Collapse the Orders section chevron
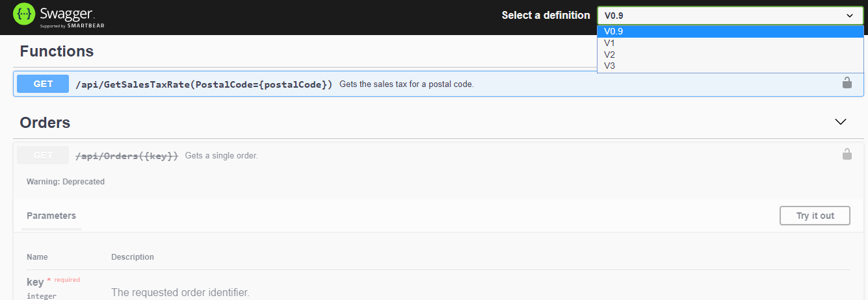Viewport: 868px width, 300px height. [841, 122]
